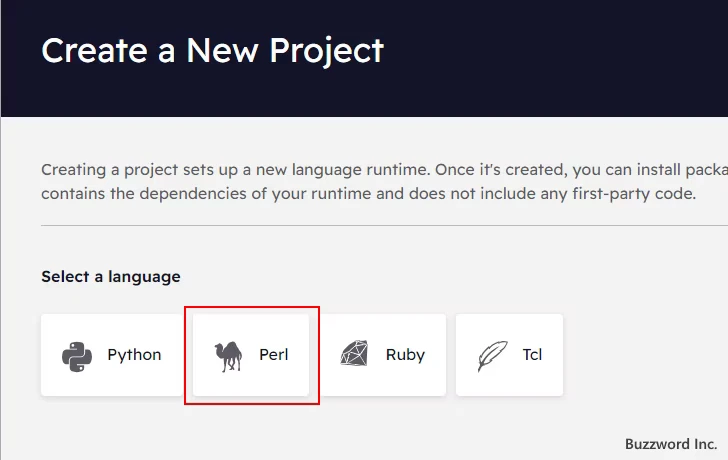The image size is (728, 460).
Task: Choose the red-outlined Perl language card
Action: pyautogui.click(x=251, y=355)
